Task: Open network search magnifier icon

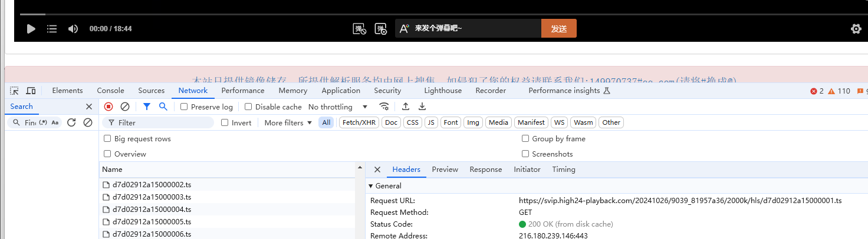Action: (x=163, y=107)
